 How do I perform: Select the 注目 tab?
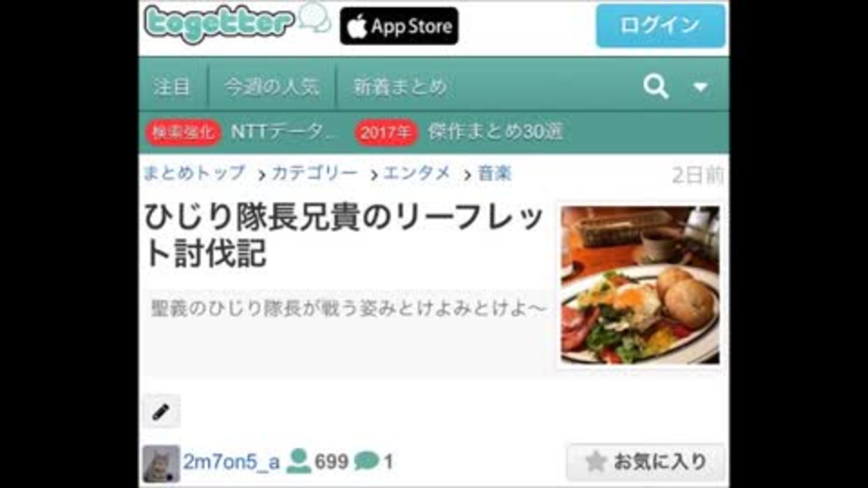click(x=172, y=87)
